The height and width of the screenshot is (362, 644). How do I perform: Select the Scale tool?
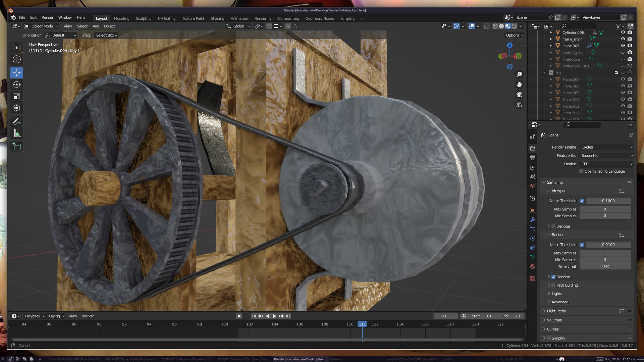[x=17, y=97]
